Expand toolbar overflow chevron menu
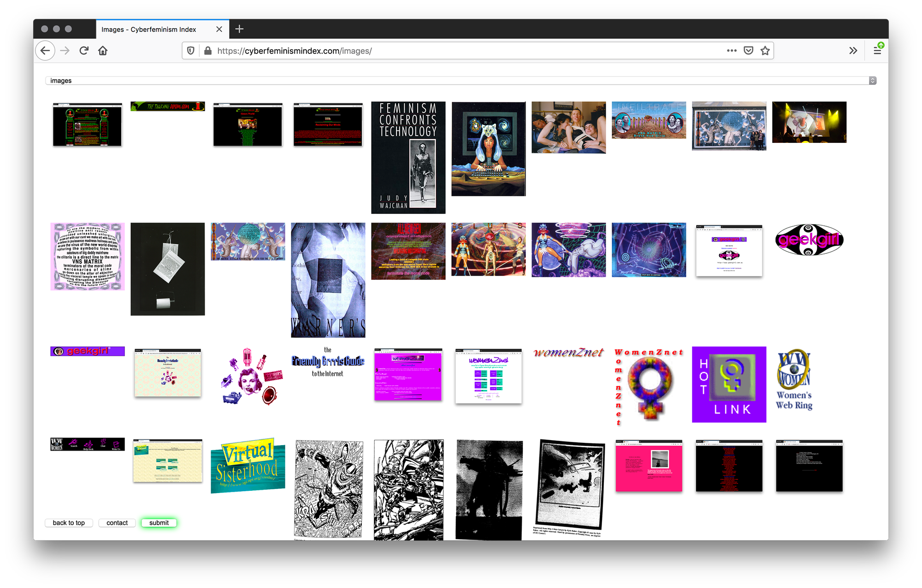Image resolution: width=922 pixels, height=588 pixels. click(x=853, y=51)
